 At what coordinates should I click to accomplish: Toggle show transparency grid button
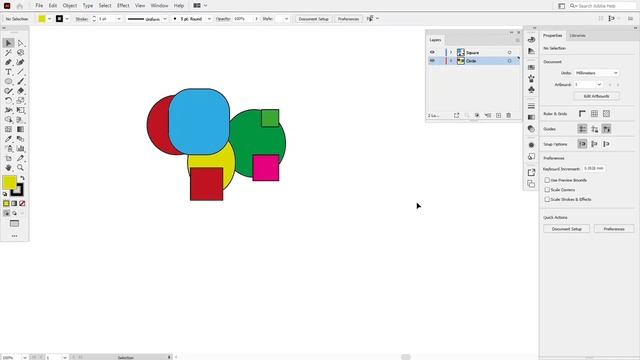click(607, 114)
